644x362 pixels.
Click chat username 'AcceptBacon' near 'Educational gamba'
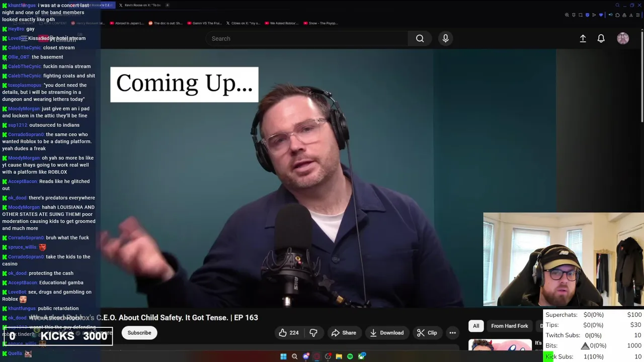[23, 283]
